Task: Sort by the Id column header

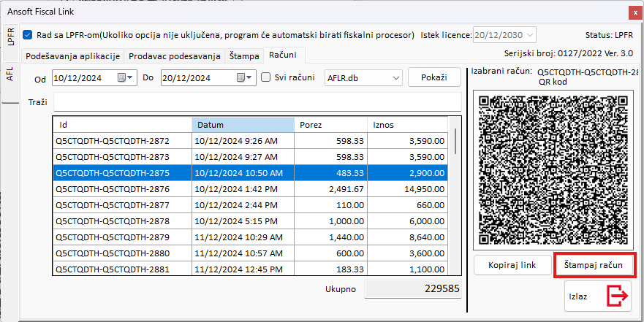Action: (122, 125)
